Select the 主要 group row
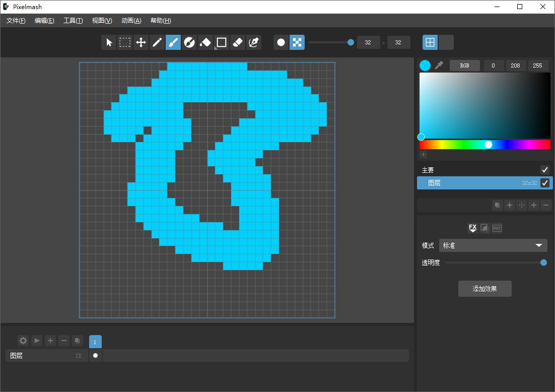This screenshot has width=555, height=392. [485, 170]
